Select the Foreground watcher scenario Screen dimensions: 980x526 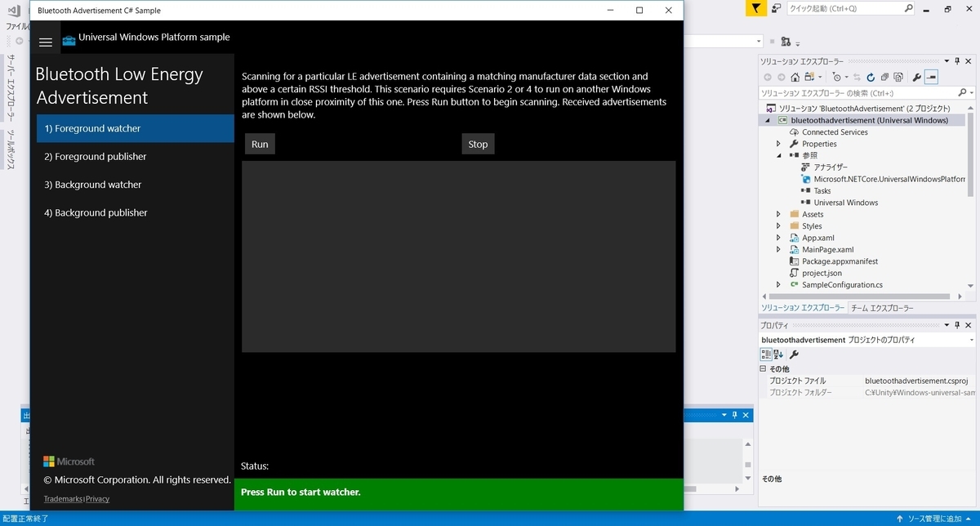(136, 128)
